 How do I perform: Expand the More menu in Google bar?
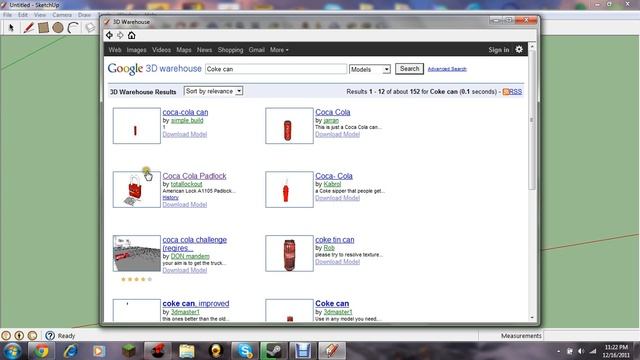coord(279,50)
